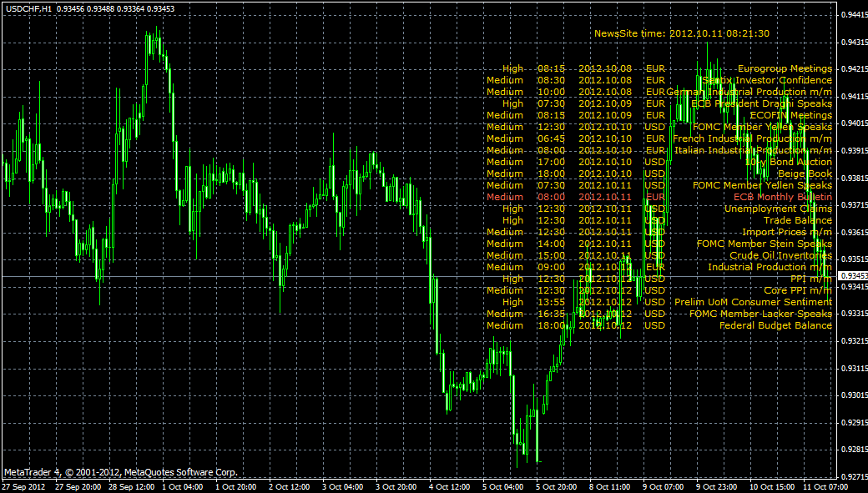Click the 2 Oct 12:00 time axis label
Image resolution: width=868 pixels, height=493 pixels.
289,487
